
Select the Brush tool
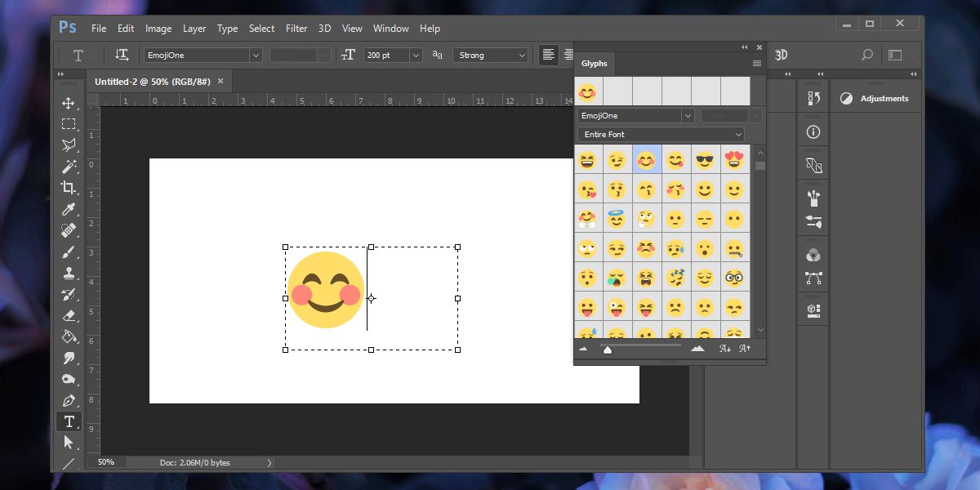click(69, 252)
